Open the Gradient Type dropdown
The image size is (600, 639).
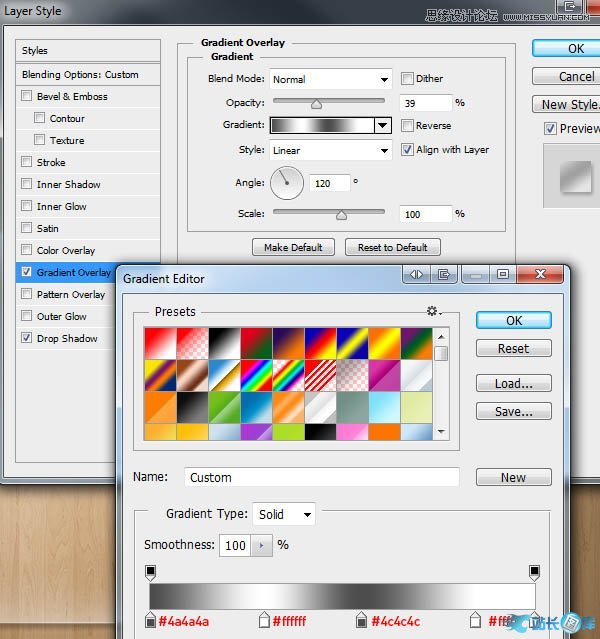pyautogui.click(x=284, y=514)
